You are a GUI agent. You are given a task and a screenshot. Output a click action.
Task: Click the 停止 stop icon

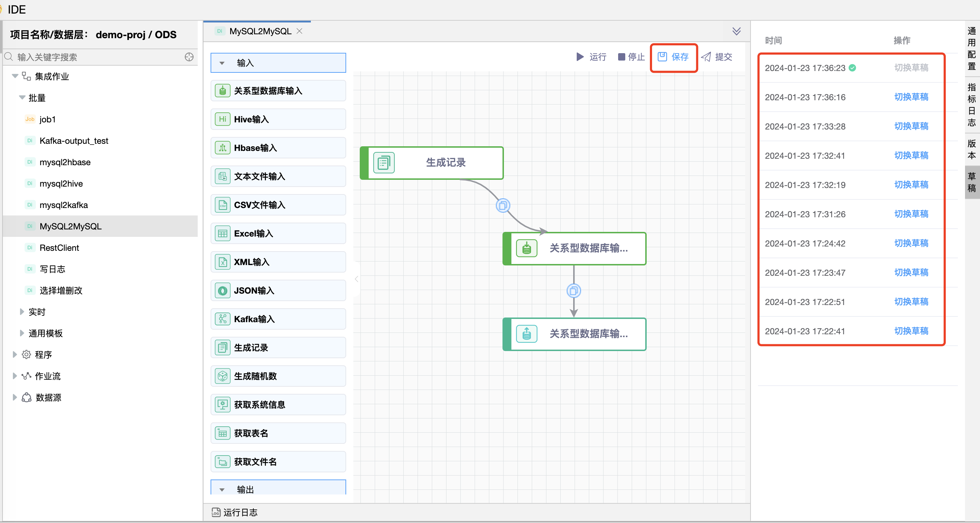622,57
